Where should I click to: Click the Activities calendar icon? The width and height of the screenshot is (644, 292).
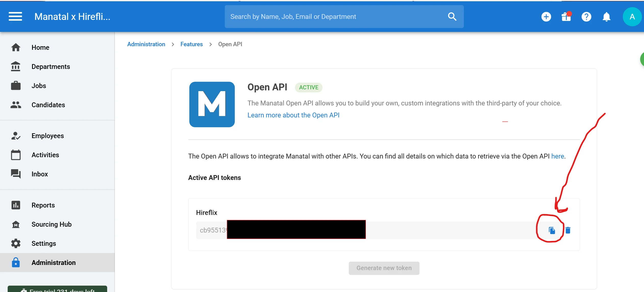(x=16, y=155)
